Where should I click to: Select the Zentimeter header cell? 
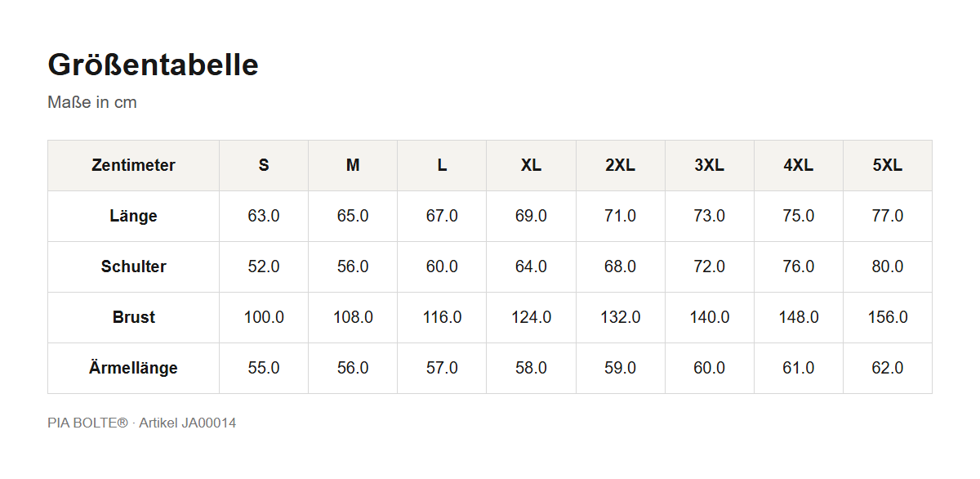[x=133, y=165]
